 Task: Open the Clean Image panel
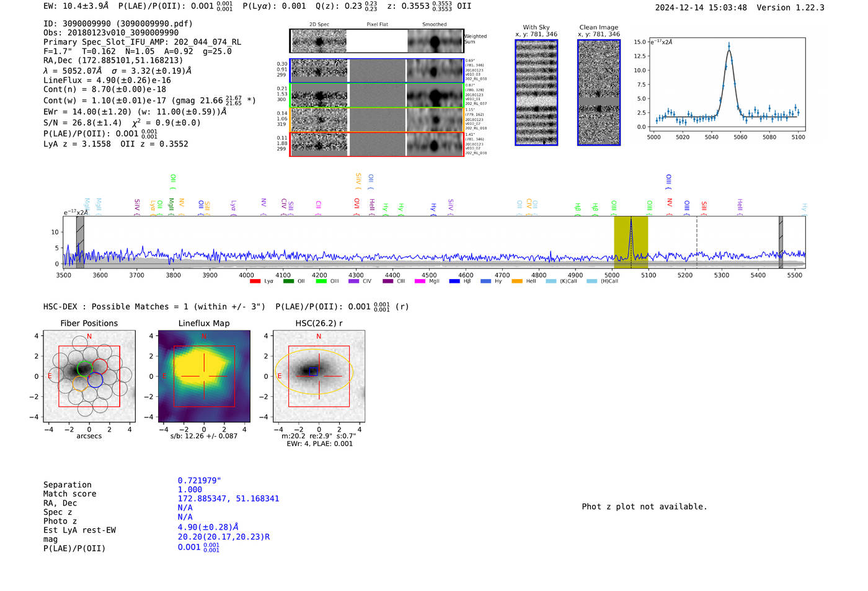point(599,92)
